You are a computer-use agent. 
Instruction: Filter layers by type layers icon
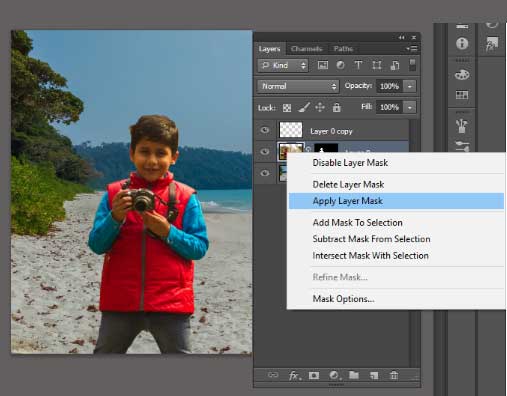point(358,65)
